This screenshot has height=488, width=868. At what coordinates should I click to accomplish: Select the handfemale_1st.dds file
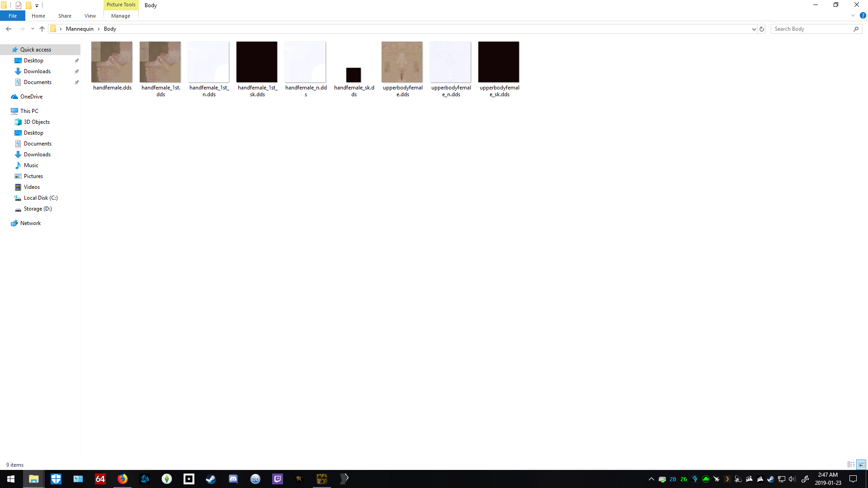[160, 69]
